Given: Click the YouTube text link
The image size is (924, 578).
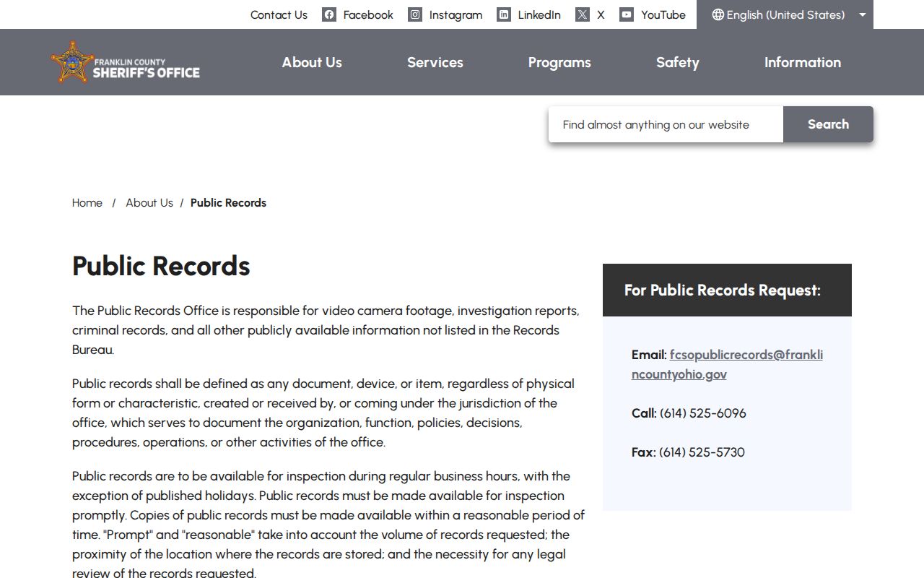Looking at the screenshot, I should click(663, 14).
